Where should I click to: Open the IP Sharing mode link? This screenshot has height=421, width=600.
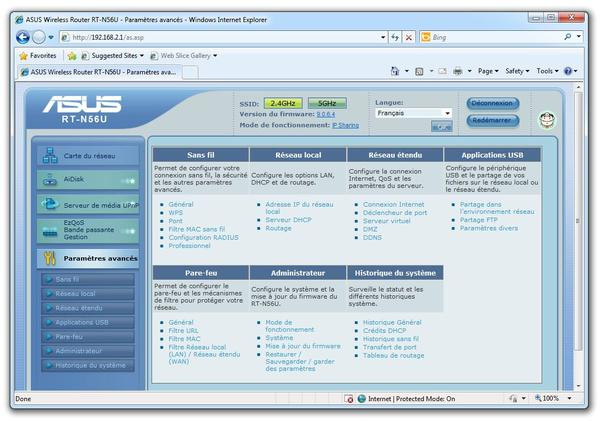[346, 126]
